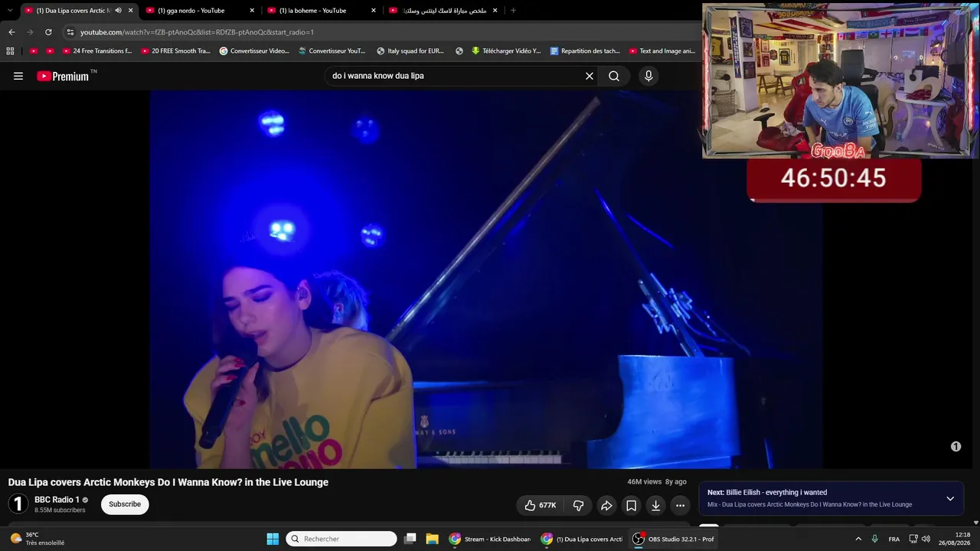The height and width of the screenshot is (551, 980).
Task: Open Task View on the taskbar
Action: click(x=410, y=539)
